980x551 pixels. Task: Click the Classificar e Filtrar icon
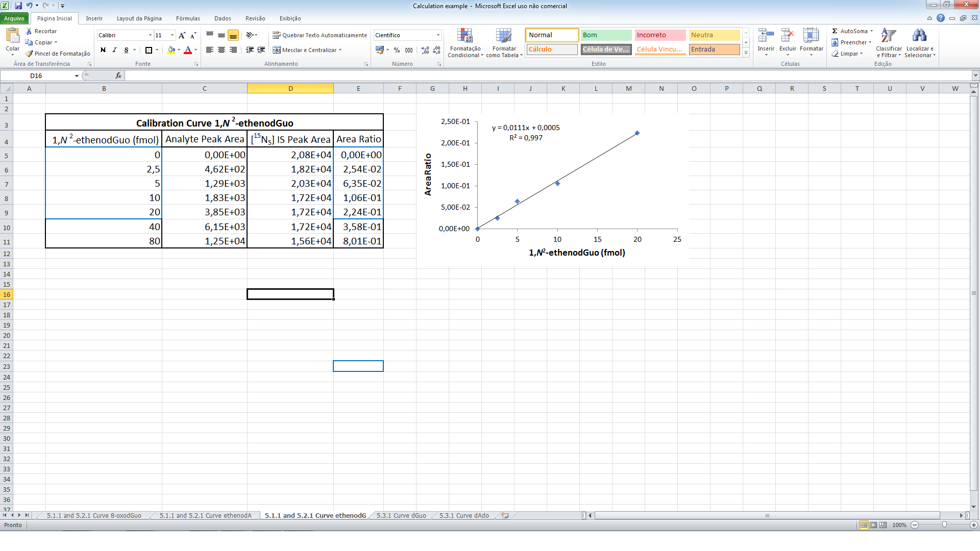coord(888,36)
